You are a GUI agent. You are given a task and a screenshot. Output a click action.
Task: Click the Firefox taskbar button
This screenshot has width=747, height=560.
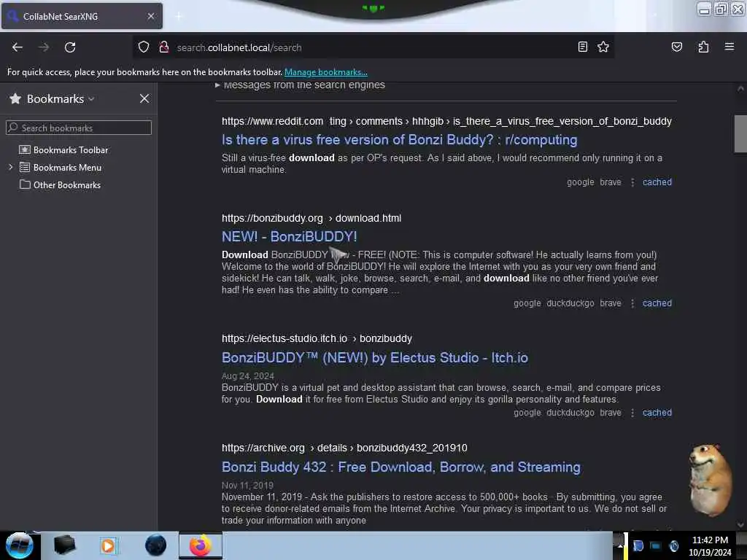[x=201, y=545]
